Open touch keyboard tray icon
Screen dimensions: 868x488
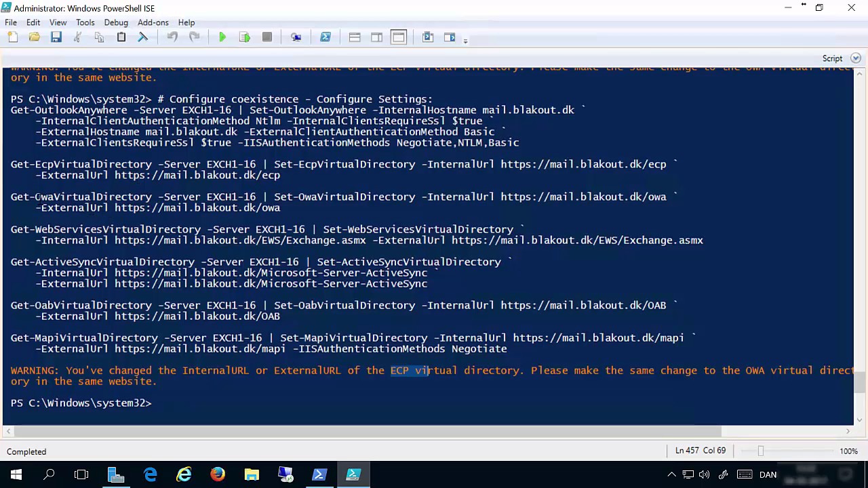(745, 474)
